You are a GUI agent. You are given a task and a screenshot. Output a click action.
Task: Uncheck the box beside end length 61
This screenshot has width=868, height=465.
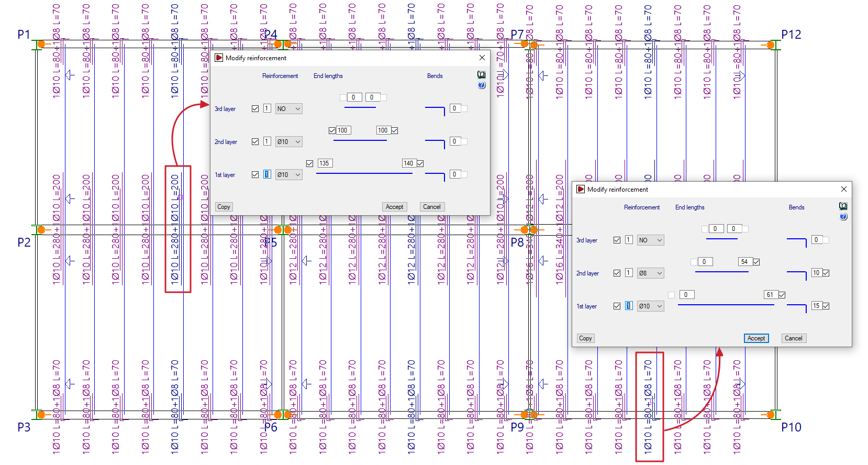[782, 295]
